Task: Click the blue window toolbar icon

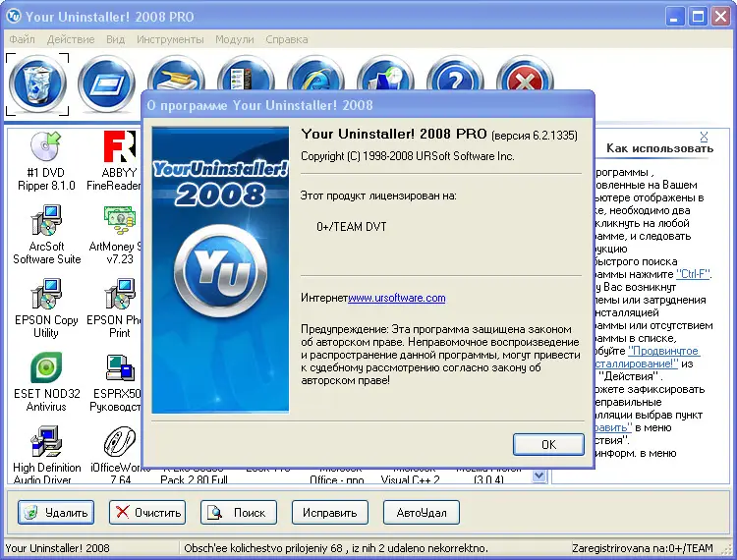Action: 106,84
